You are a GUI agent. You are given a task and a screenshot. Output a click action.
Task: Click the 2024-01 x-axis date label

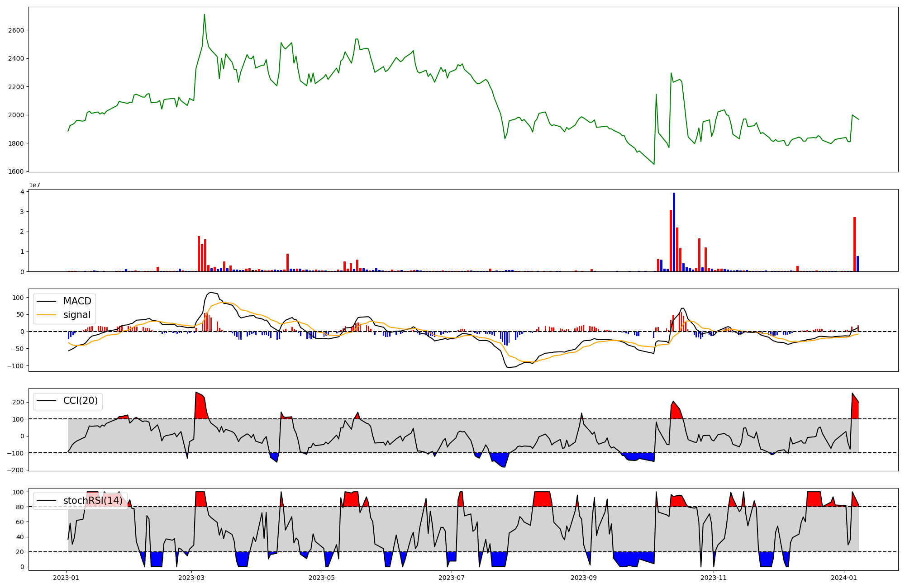click(x=844, y=578)
